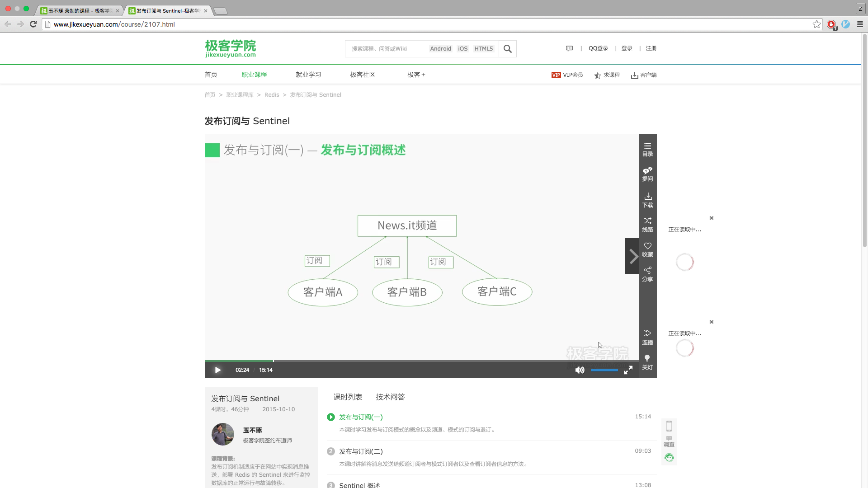
Task: Expand the 极客+ navigation menu
Action: tap(416, 75)
